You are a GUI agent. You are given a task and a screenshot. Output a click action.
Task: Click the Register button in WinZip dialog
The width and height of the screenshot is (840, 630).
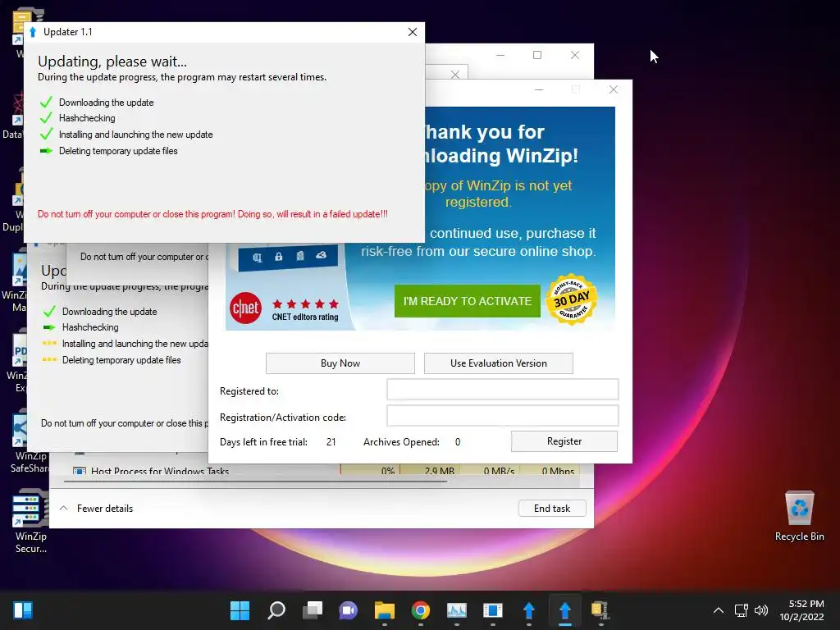click(564, 441)
